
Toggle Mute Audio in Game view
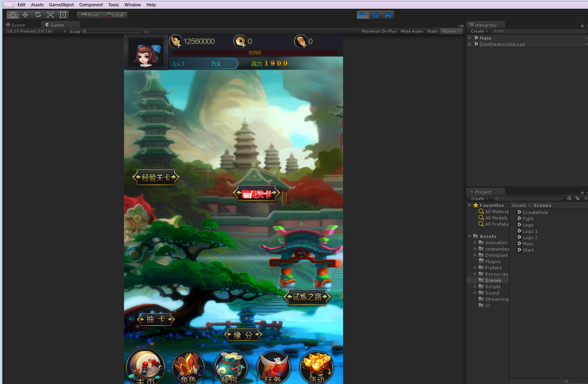412,31
